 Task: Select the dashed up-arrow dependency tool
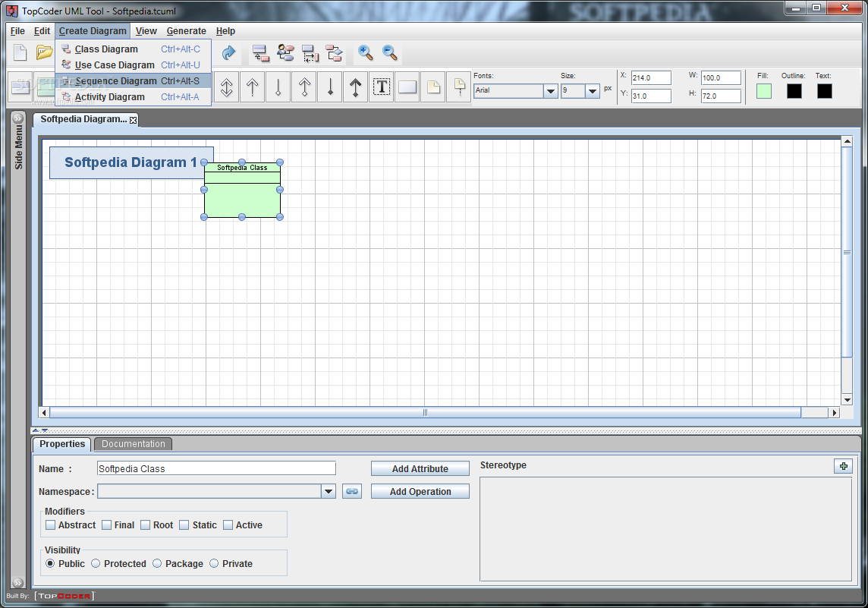[x=253, y=87]
